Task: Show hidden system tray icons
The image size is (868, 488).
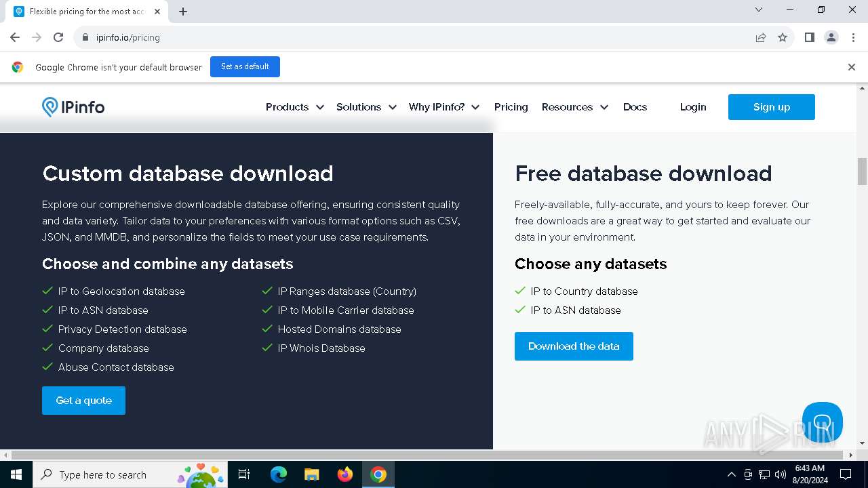Action: (731, 474)
